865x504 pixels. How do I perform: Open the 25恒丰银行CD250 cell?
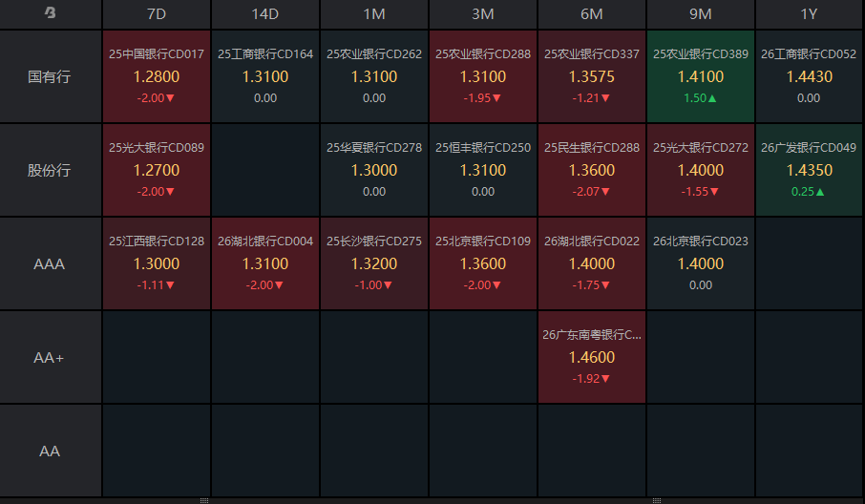tap(483, 171)
